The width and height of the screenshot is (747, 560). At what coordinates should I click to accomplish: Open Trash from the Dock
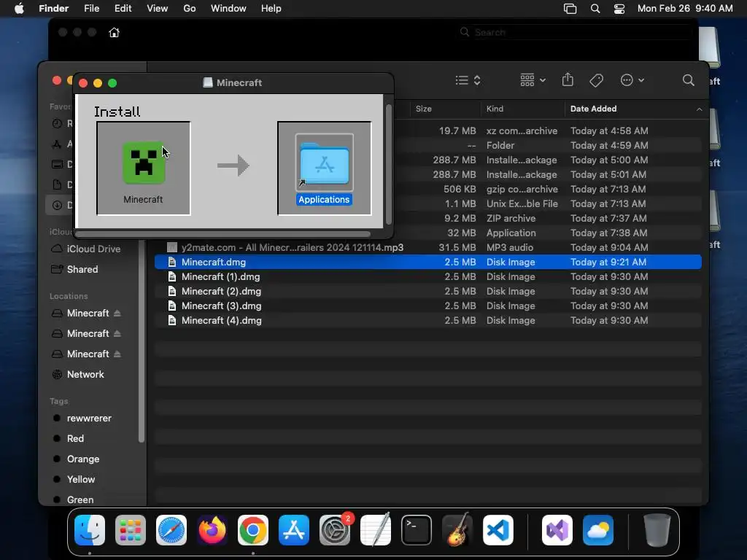[x=657, y=530]
